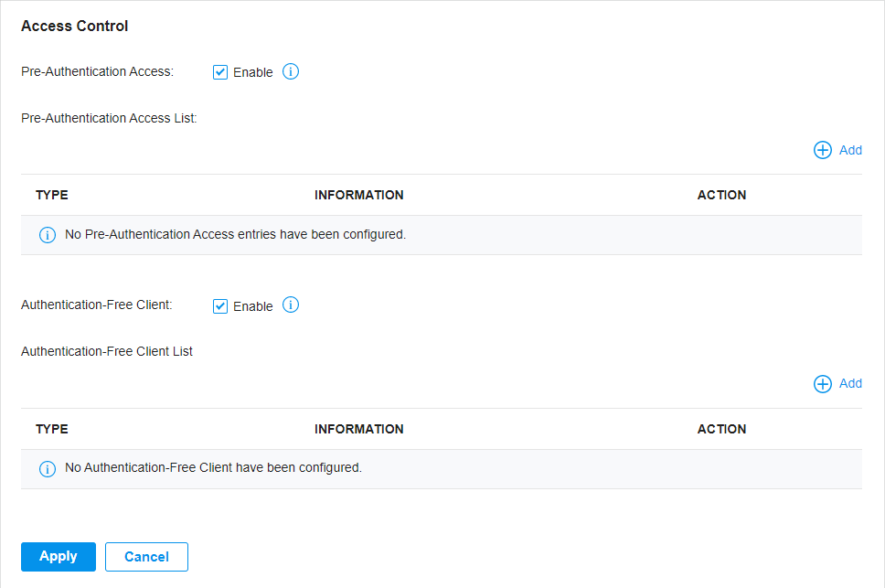Screen dimensions: 885x588
Task: Click the plus icon above Authentication-Free Client table
Action: 822,384
